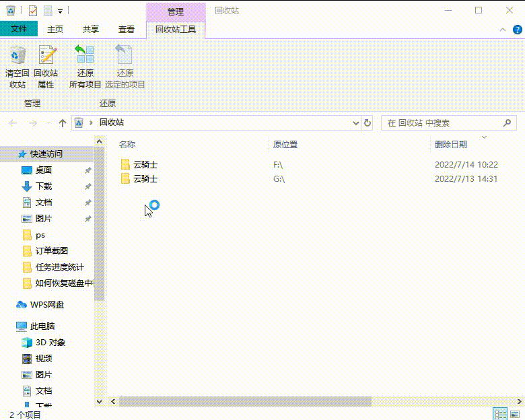Switch to 主页 (Home) ribbon tab
525x420 pixels.
pyautogui.click(x=55, y=29)
